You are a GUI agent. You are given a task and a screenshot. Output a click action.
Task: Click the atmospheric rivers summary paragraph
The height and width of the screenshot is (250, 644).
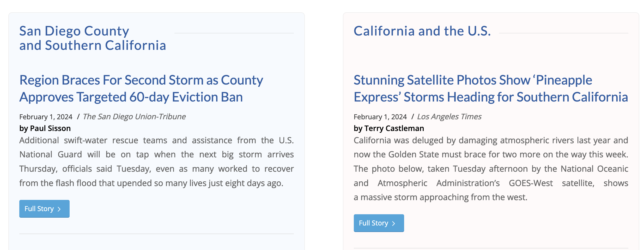tap(491, 169)
